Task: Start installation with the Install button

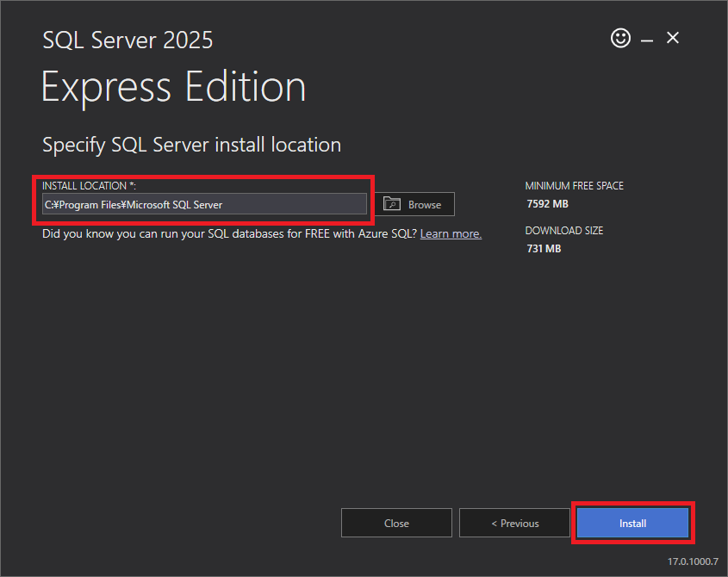Action: click(632, 523)
